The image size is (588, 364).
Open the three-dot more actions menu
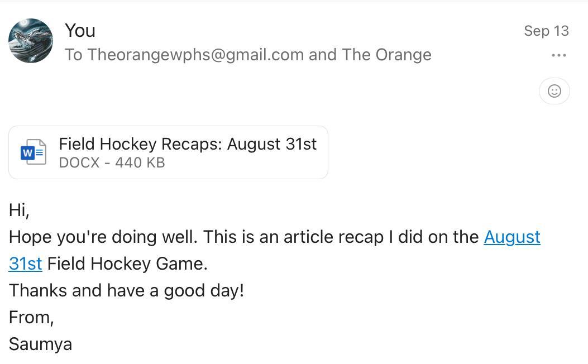(x=558, y=55)
